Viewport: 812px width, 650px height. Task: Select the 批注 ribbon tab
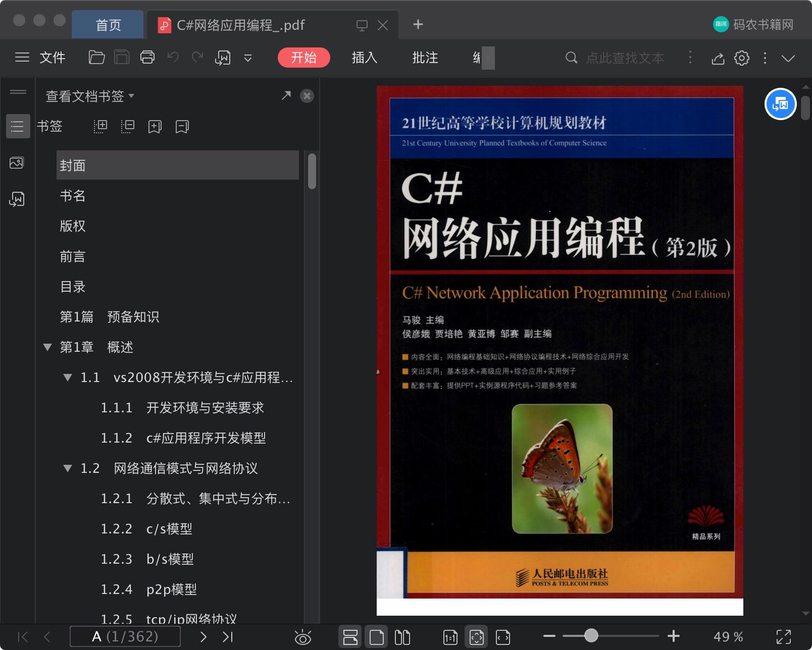click(x=425, y=58)
